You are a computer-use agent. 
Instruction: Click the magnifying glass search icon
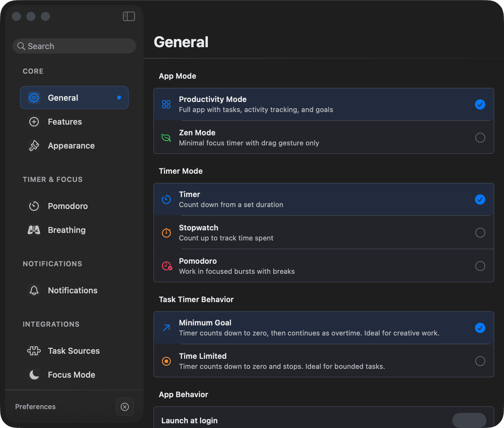tap(21, 46)
